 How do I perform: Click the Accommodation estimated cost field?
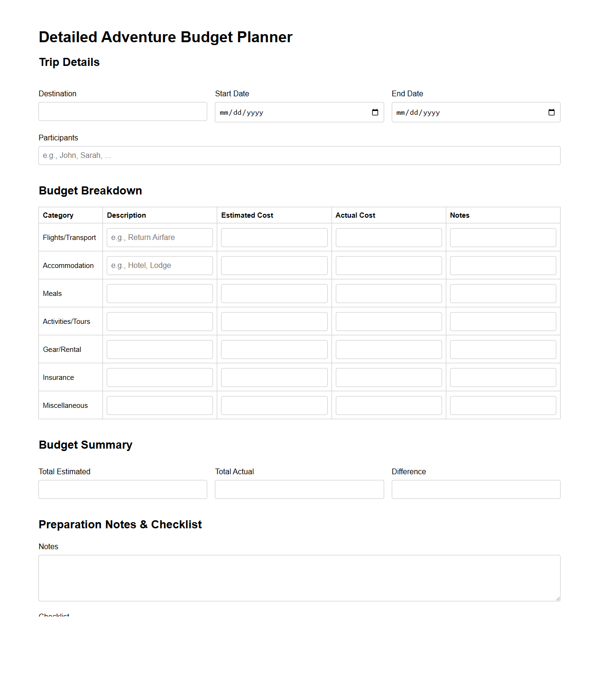tap(274, 265)
